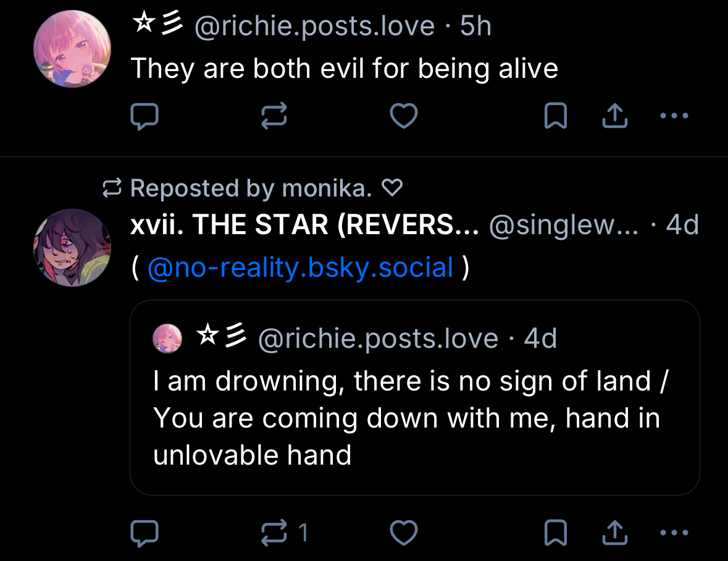Viewport: 728px width, 561px height.
Task: Like the xvii. THE STAR post
Action: (x=404, y=533)
